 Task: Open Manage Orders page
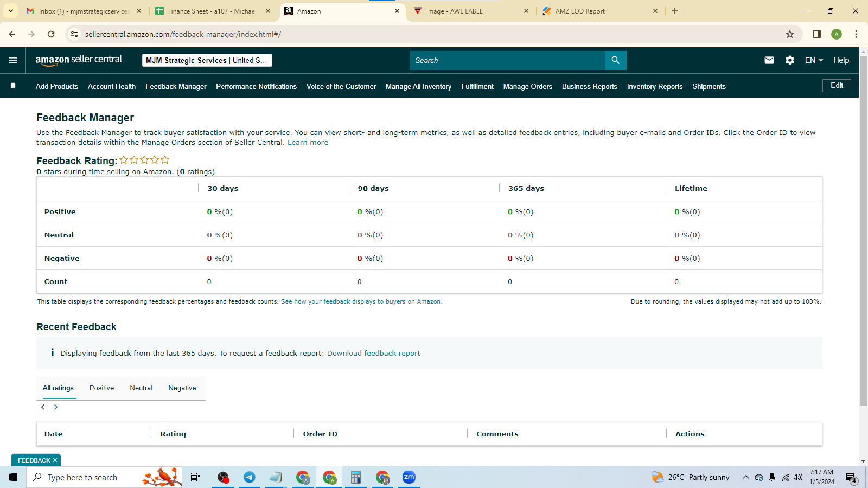coord(528,86)
